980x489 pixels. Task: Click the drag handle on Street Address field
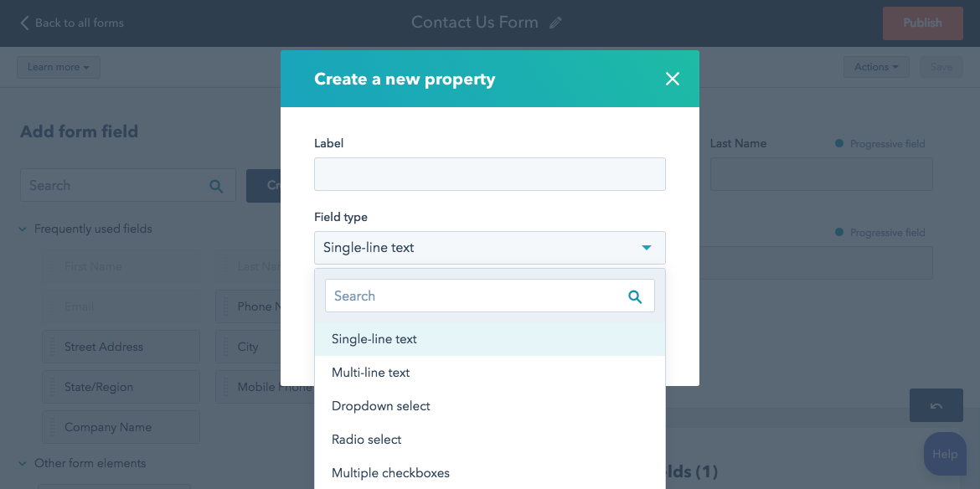(x=52, y=347)
